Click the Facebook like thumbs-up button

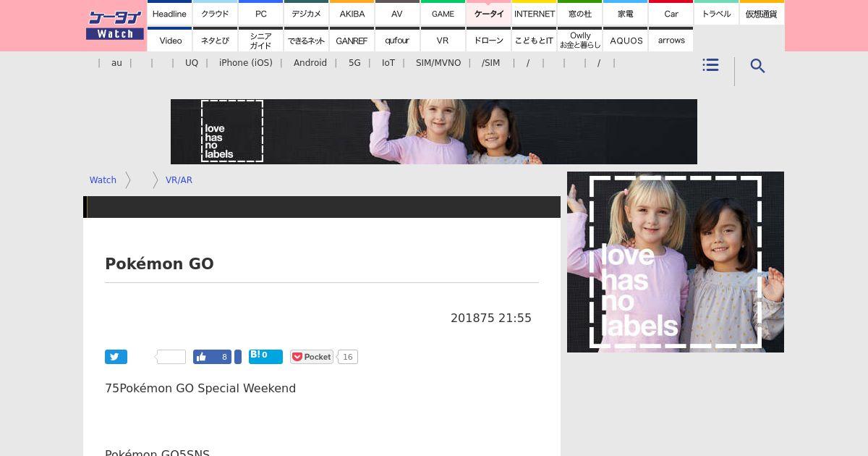tap(212, 357)
